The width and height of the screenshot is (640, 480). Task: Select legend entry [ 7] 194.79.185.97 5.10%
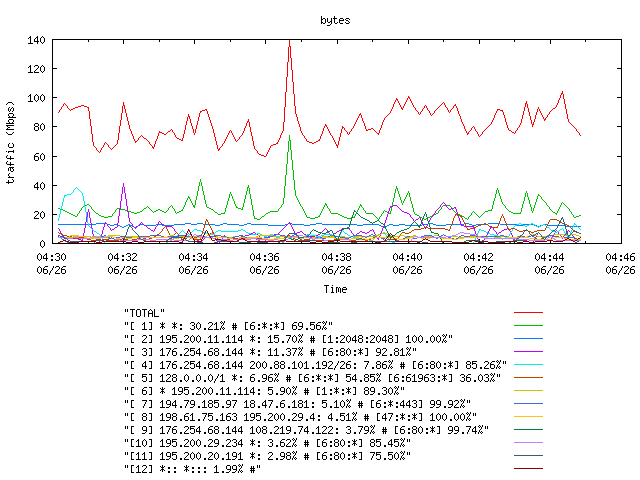click(x=298, y=404)
